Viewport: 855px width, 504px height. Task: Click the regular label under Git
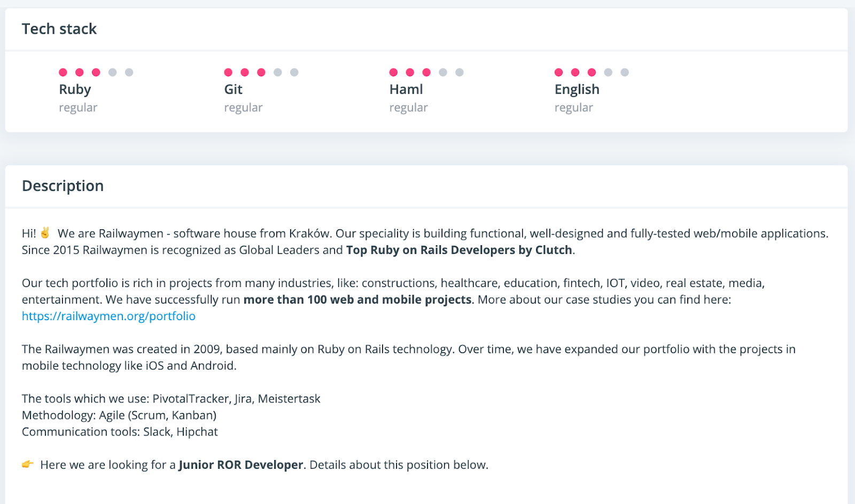pyautogui.click(x=243, y=107)
